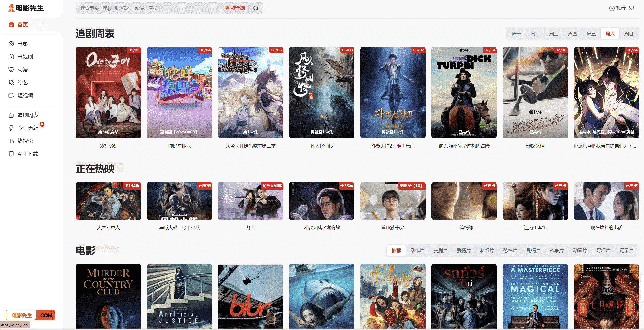Click the lightning icon for 今日更新
644x330 pixels.
[11, 128]
